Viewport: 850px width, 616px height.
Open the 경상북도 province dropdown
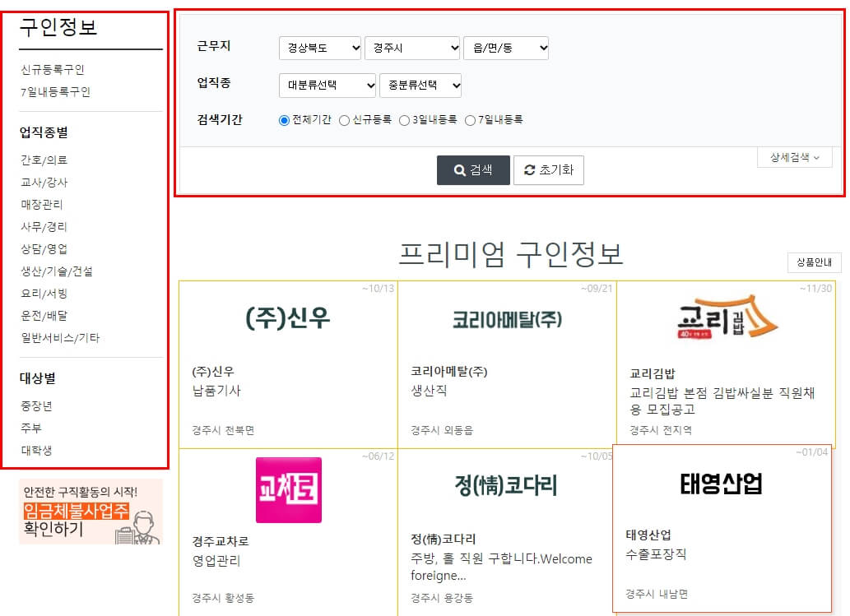320,48
